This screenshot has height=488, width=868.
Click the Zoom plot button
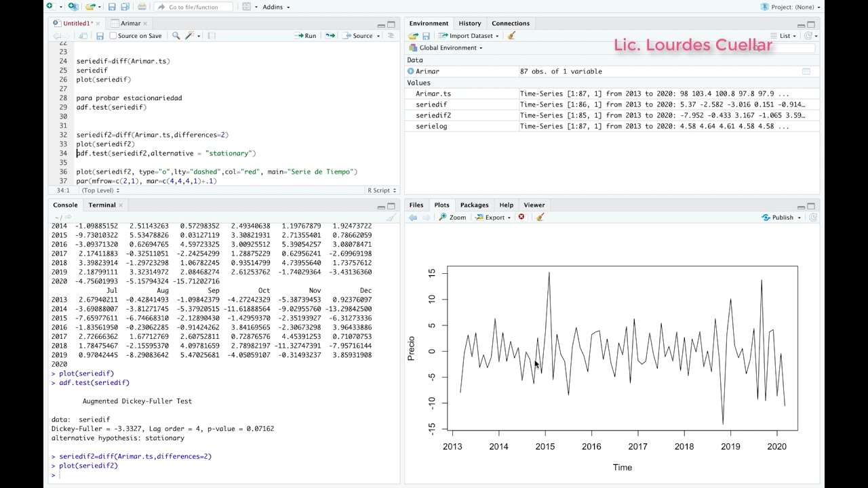click(x=452, y=218)
